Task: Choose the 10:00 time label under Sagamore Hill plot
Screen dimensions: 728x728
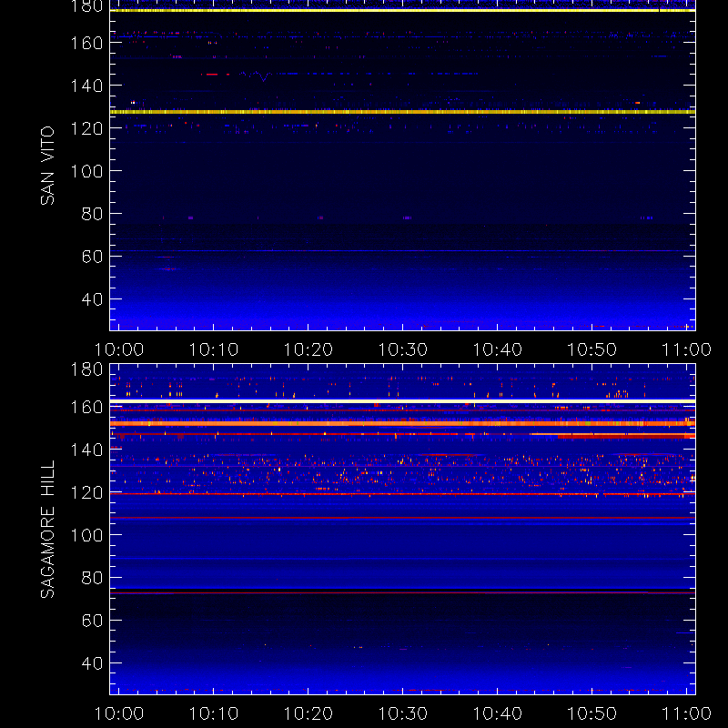Action: 119,713
